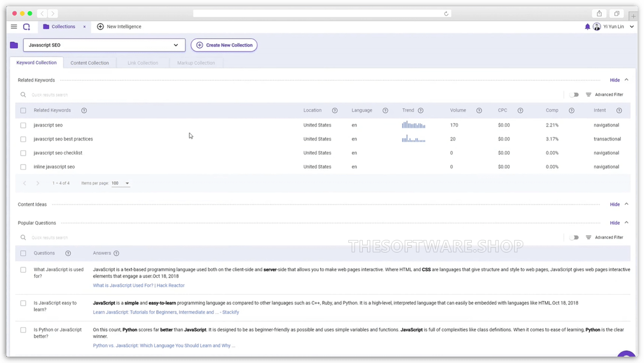The image size is (644, 363).
Task: Open the Javascript SEO collection dropdown
Action: [104, 45]
